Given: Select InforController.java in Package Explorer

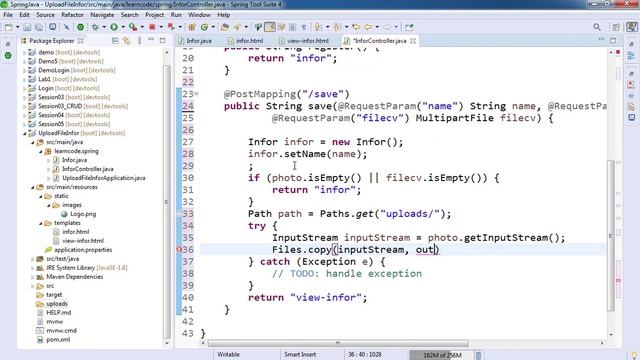Looking at the screenshot, I should pyautogui.click(x=87, y=169).
